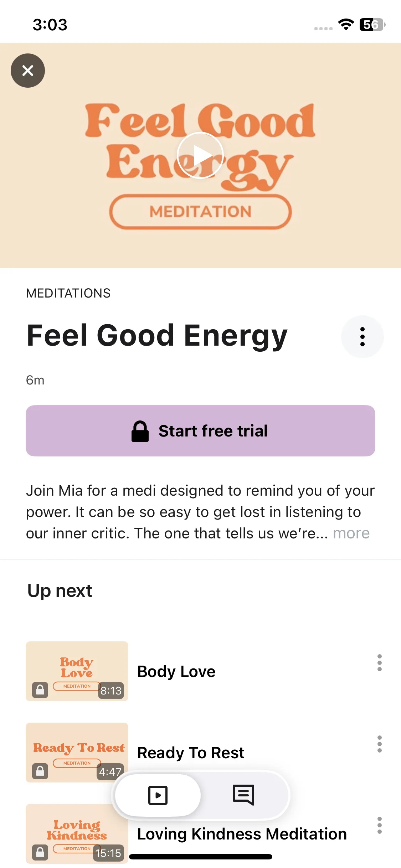Select the Ready To Rest title
This screenshot has width=401, height=868.
(x=191, y=753)
